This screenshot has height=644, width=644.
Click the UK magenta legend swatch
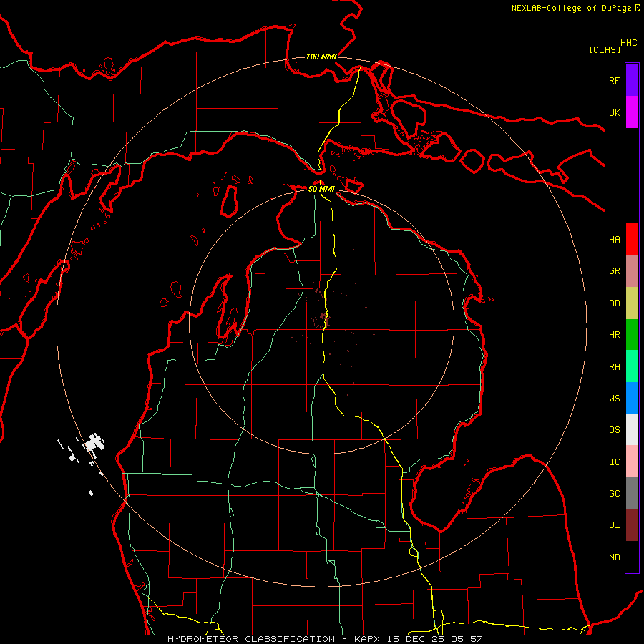(632, 112)
